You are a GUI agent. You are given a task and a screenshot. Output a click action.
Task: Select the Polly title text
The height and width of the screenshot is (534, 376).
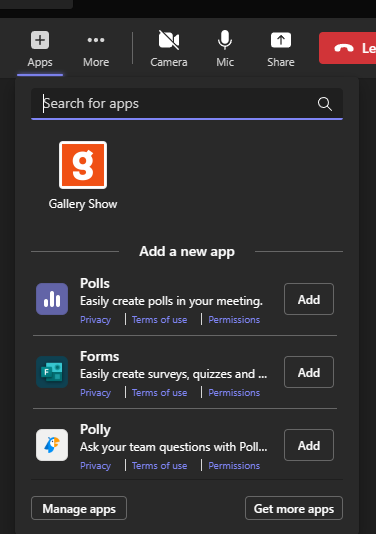coord(95,429)
